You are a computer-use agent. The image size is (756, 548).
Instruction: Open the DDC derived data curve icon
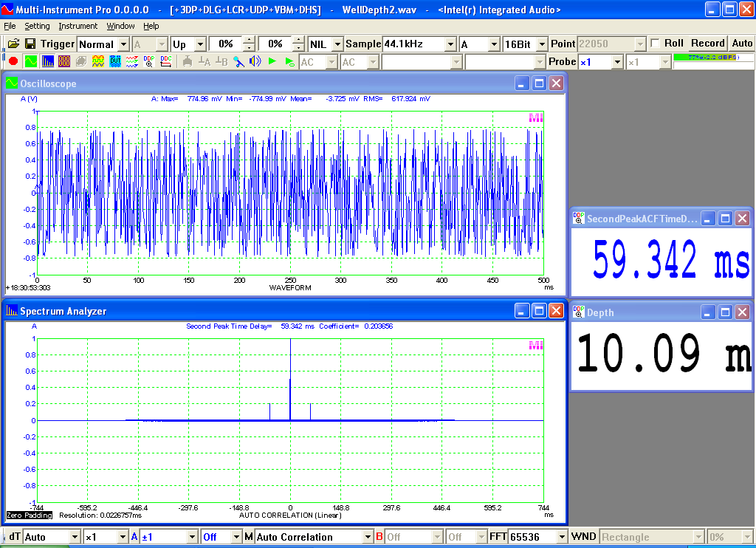tap(166, 61)
